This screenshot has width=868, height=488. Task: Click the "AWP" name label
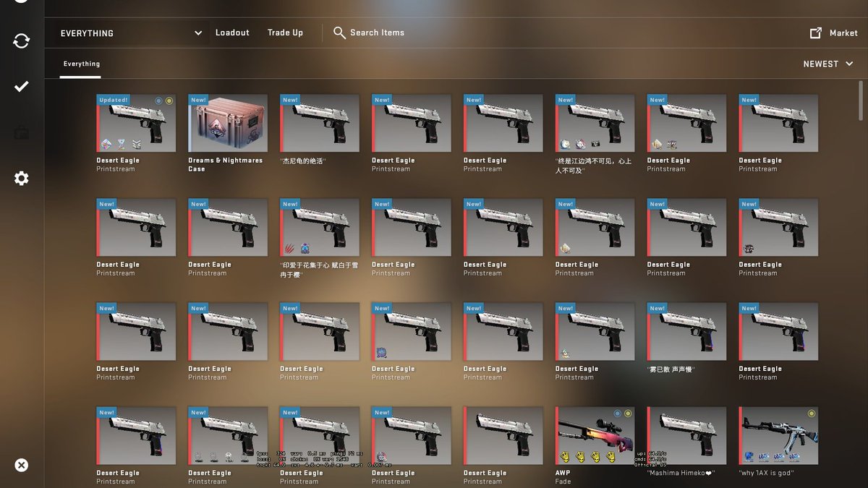(563, 473)
